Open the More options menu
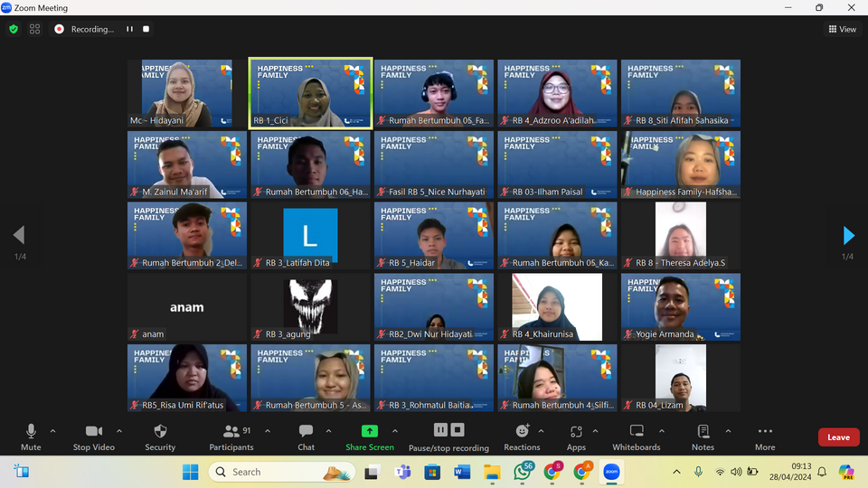 [765, 436]
